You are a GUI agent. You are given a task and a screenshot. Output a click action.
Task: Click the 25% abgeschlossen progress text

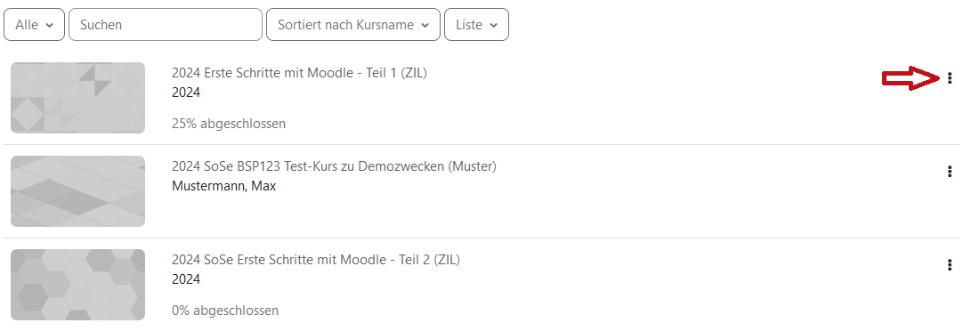(229, 124)
